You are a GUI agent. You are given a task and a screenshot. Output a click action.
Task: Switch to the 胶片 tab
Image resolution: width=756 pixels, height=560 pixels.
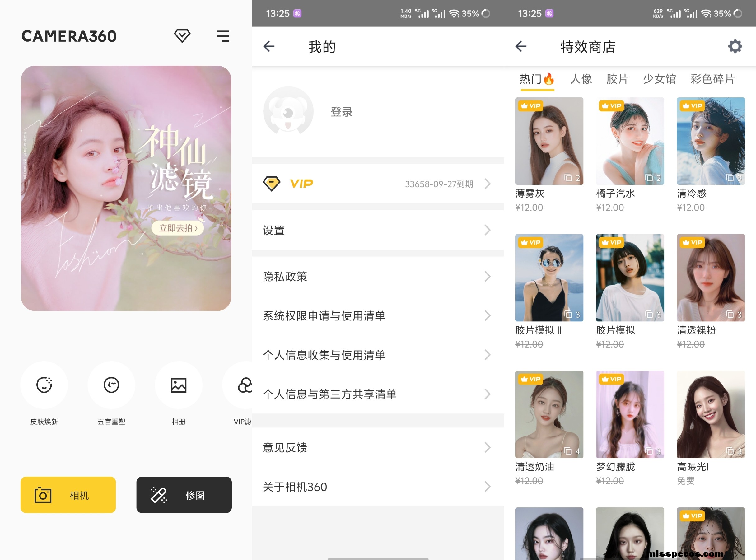tap(617, 79)
